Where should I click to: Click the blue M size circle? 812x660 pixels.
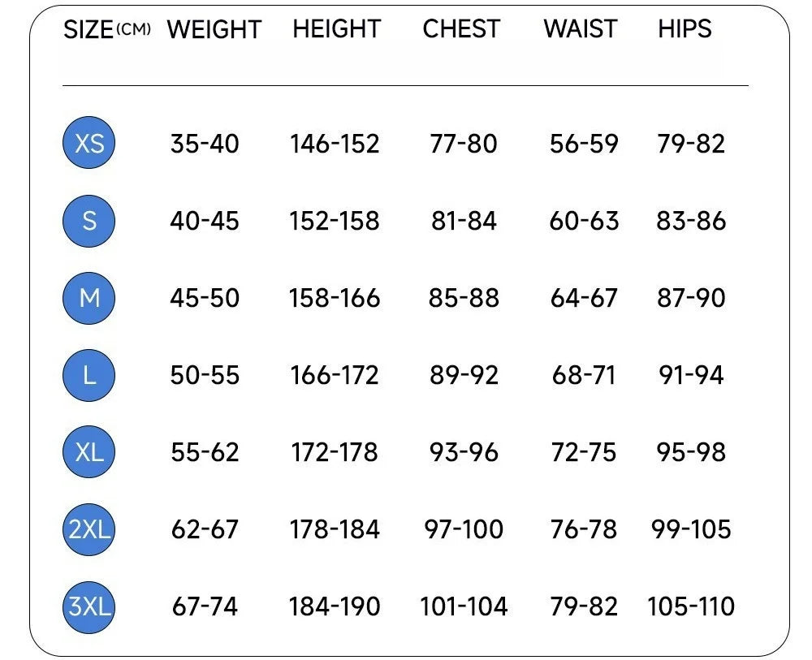click(x=89, y=298)
